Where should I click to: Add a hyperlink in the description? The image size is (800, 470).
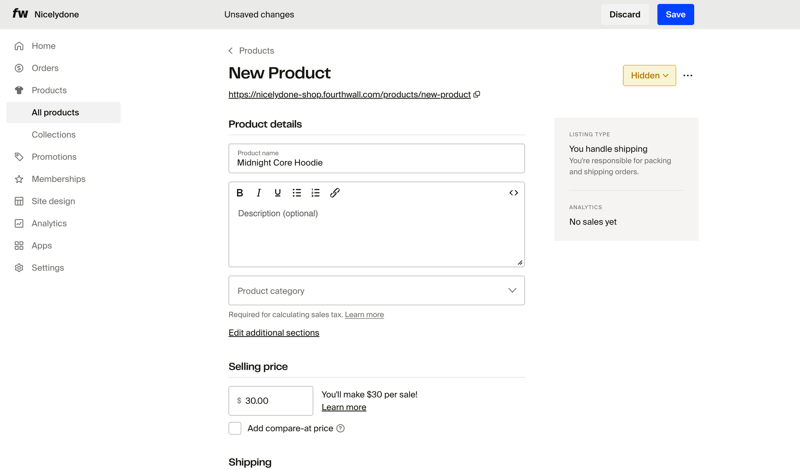[335, 193]
